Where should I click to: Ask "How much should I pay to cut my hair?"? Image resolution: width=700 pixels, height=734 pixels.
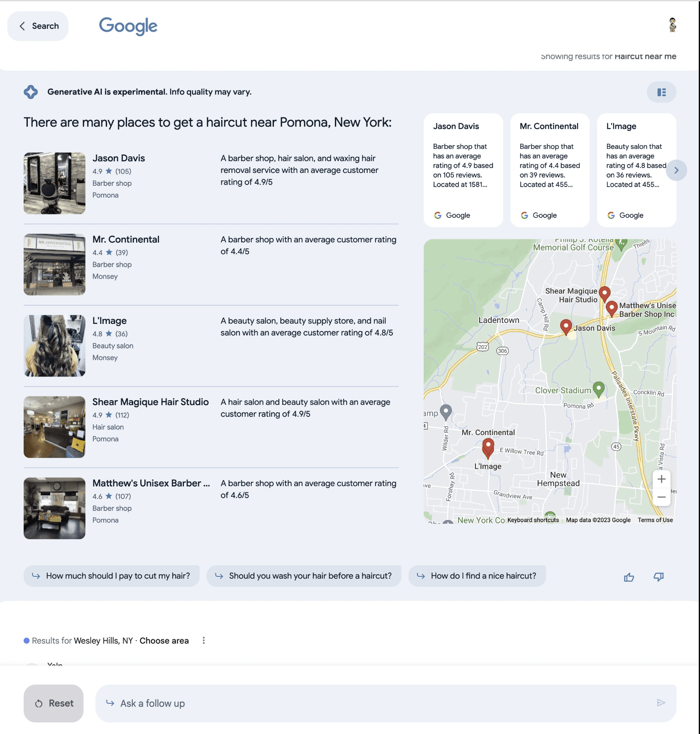(112, 576)
